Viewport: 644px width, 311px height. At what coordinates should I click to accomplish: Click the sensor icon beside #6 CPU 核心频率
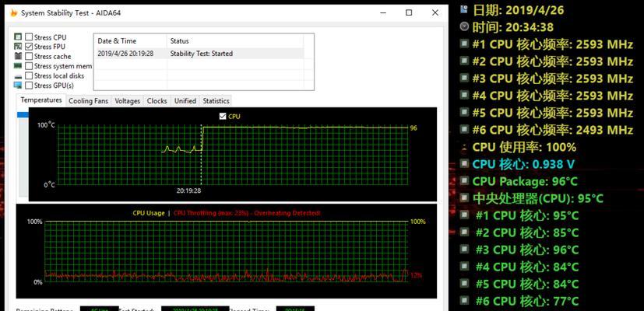coord(464,129)
